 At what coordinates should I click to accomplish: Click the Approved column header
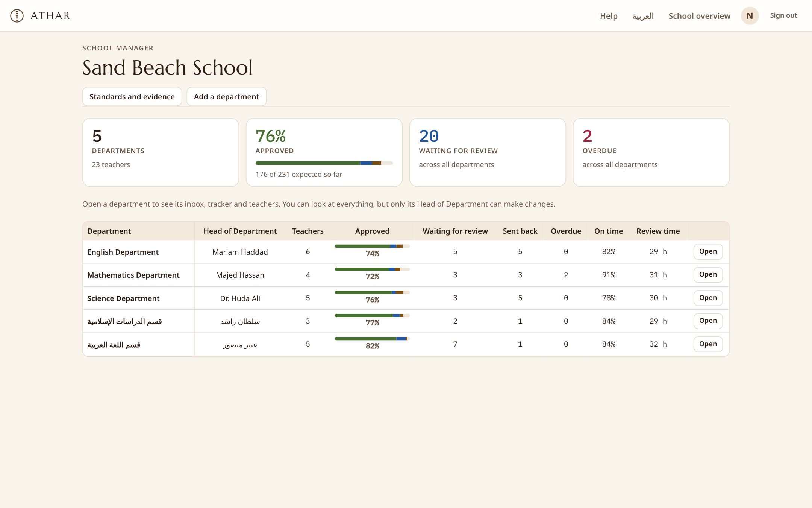[372, 231]
